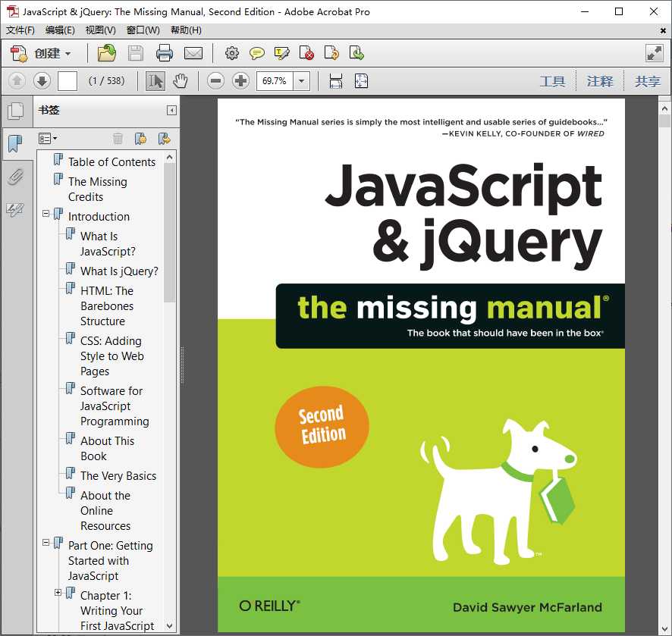The width and height of the screenshot is (672, 636).
Task: Open The Very Basics bookmark
Action: 118,476
